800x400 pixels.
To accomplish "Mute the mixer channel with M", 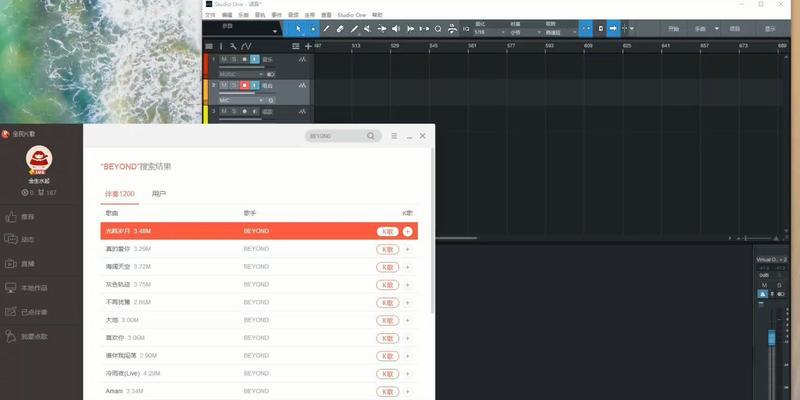I will [764, 285].
